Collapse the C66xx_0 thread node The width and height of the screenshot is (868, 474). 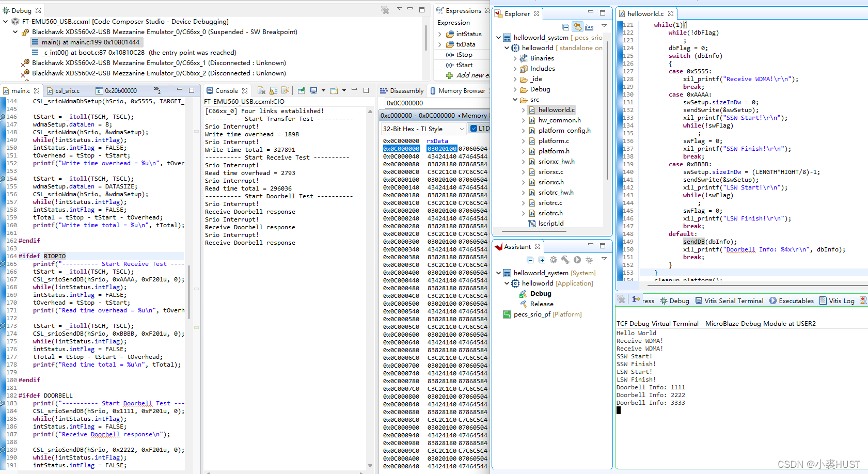coord(15,32)
